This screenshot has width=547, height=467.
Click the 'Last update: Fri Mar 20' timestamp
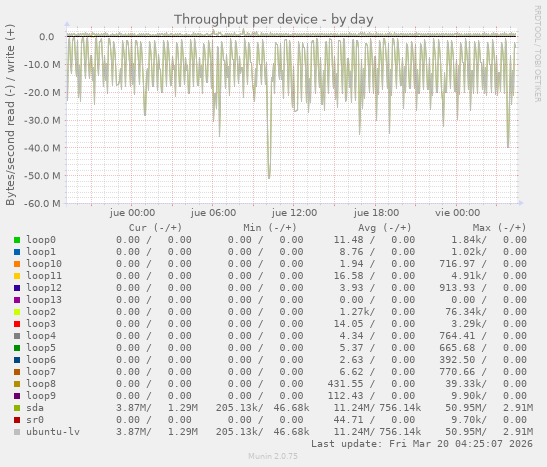coord(422,444)
